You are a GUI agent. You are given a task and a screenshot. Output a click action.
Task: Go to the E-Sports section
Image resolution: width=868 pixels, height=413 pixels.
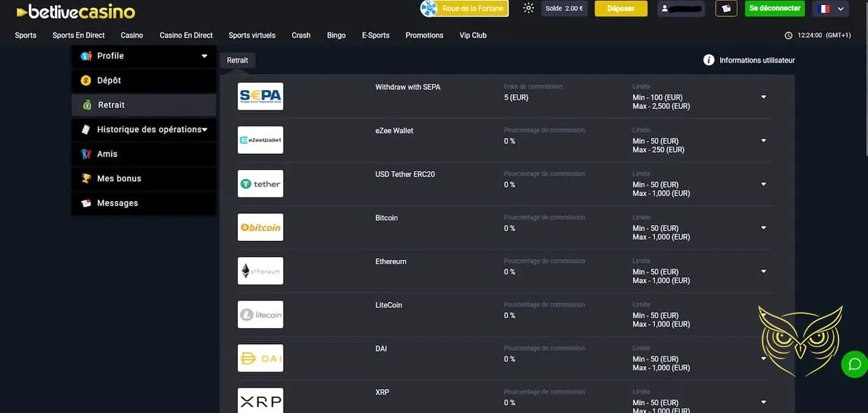376,35
